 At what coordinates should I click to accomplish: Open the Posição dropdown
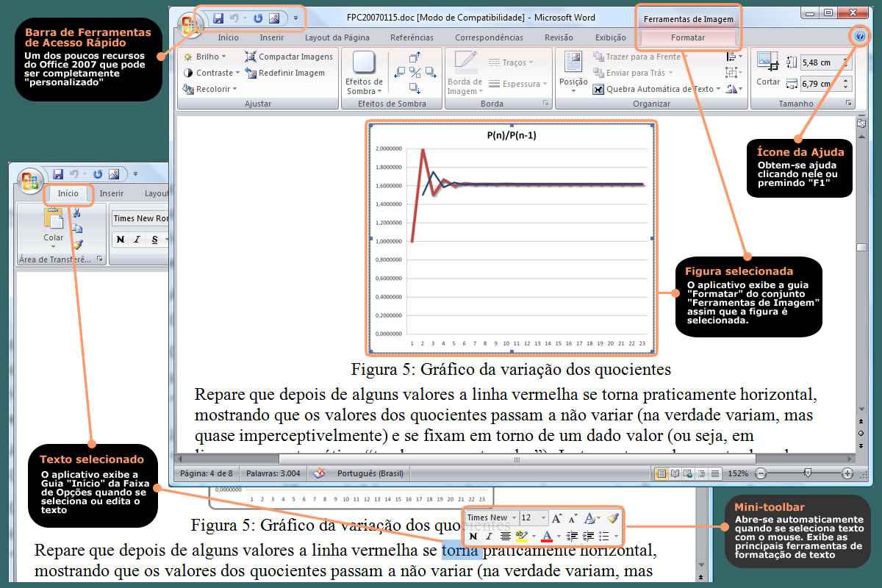point(573,72)
